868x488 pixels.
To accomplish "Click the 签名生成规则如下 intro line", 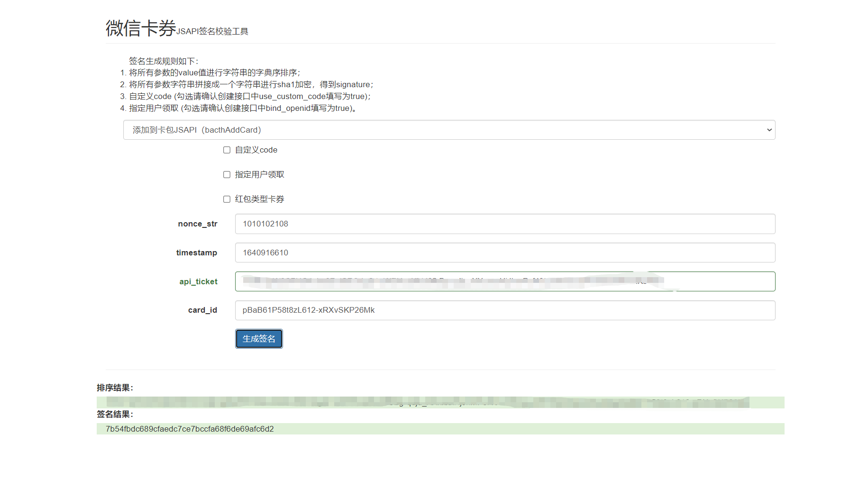I will click(x=164, y=61).
